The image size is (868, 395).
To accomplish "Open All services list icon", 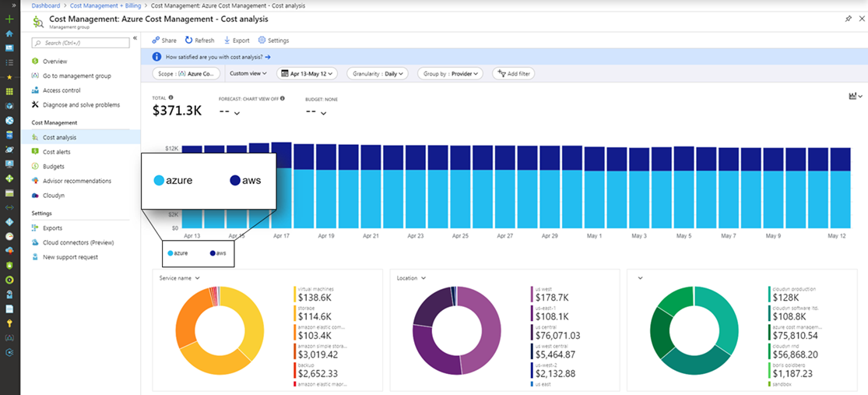I will [9, 62].
